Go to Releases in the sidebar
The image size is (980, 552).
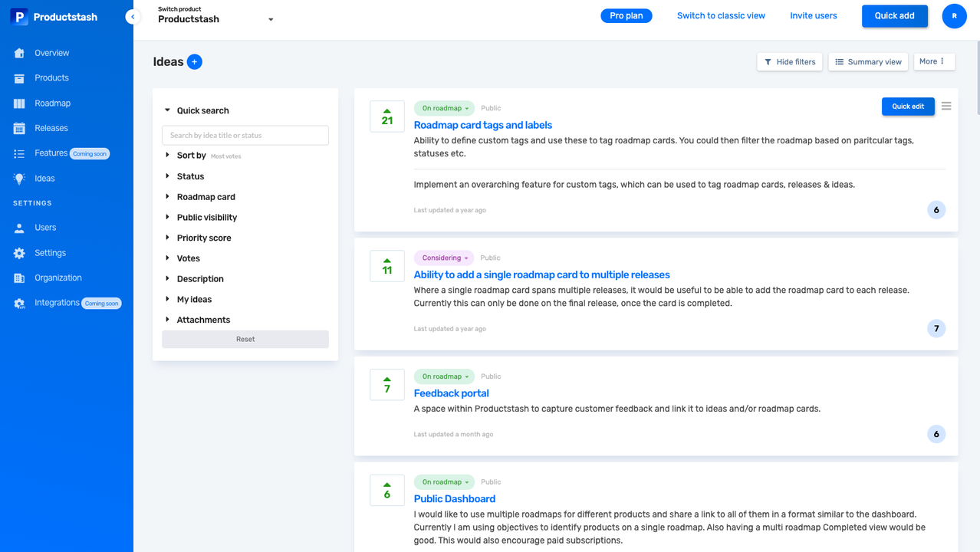point(51,128)
